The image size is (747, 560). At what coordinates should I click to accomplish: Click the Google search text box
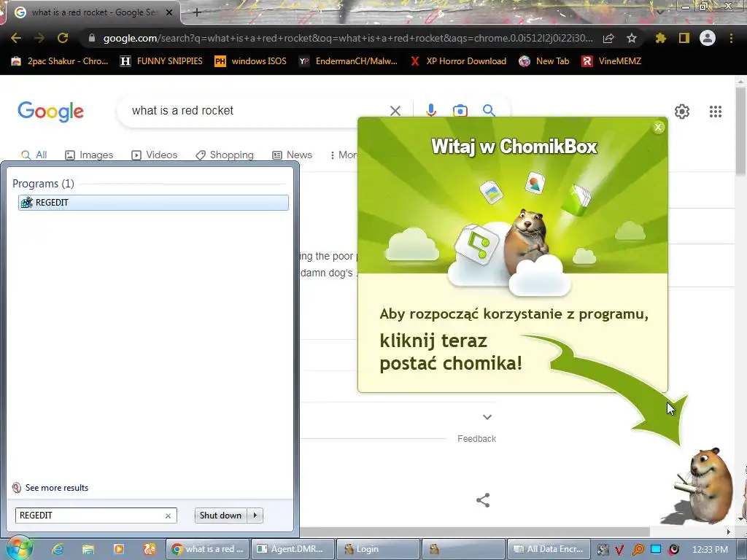[258, 111]
